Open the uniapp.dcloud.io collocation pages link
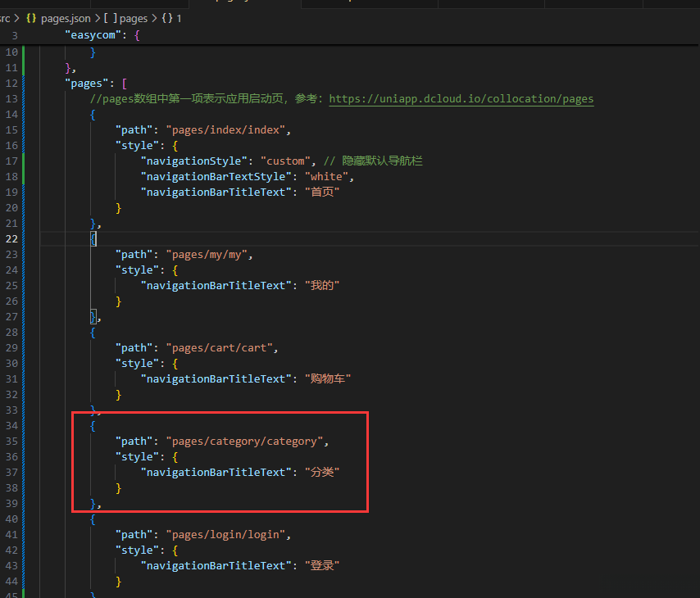This screenshot has width=700, height=598. (x=461, y=98)
